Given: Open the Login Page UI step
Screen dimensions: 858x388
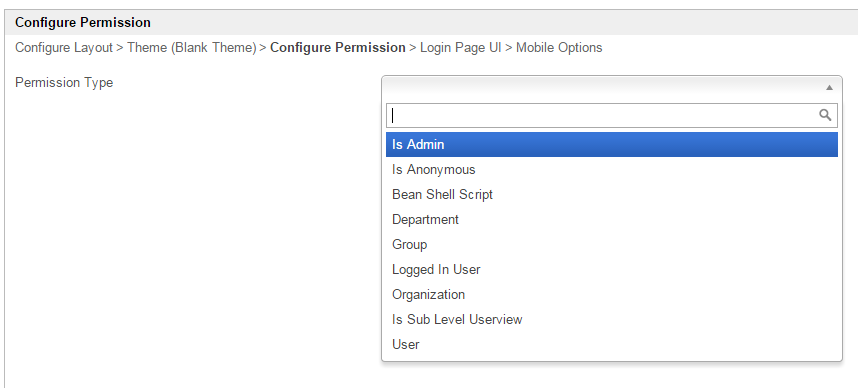Looking at the screenshot, I should tap(461, 48).
